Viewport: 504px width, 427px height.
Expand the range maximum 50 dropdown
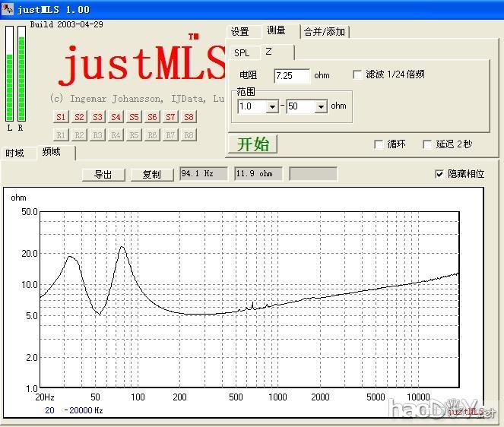coord(320,107)
